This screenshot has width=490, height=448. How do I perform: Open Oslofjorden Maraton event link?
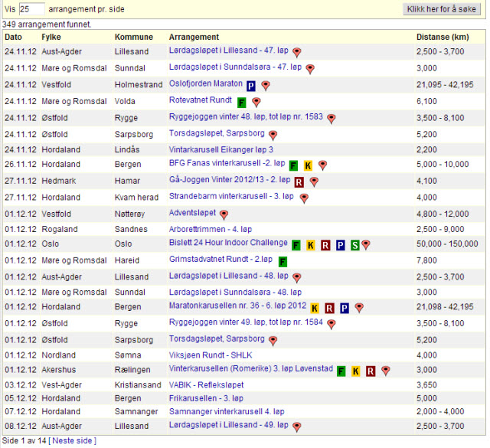(x=206, y=83)
